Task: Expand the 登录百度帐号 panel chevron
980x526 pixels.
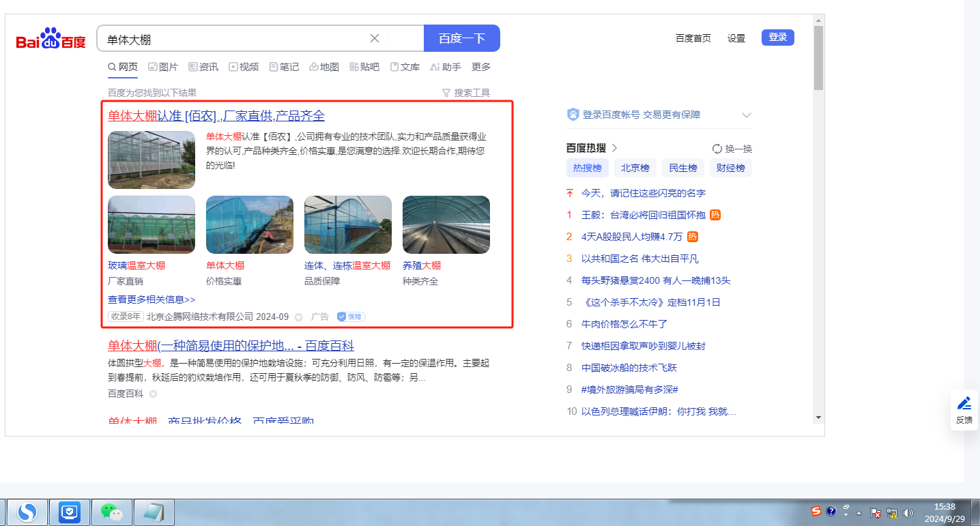Action: (746, 115)
